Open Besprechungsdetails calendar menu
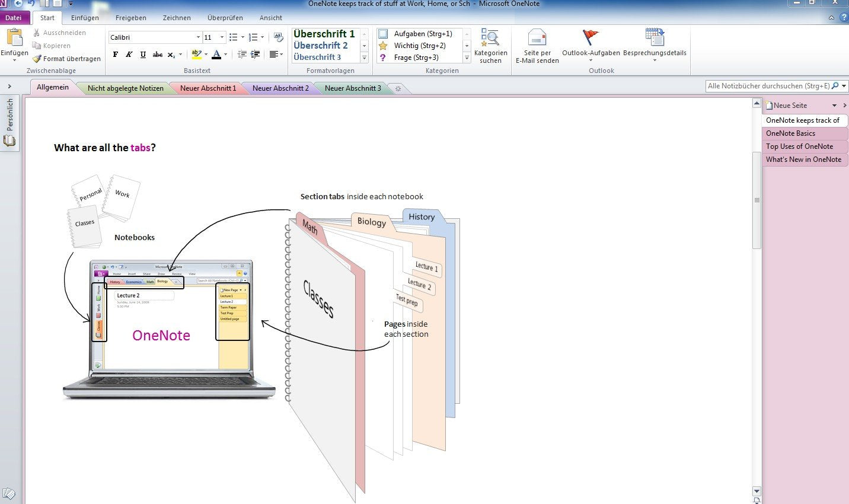This screenshot has height=504, width=849. pos(655,45)
